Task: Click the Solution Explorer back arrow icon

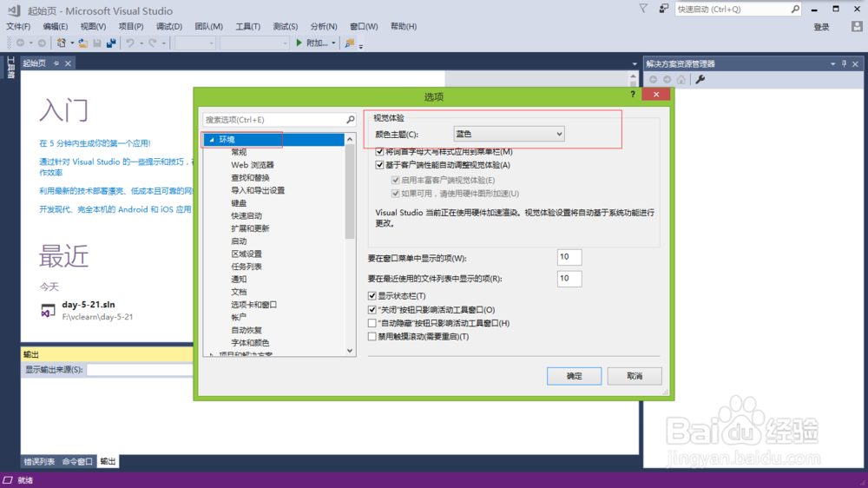Action: click(x=653, y=79)
